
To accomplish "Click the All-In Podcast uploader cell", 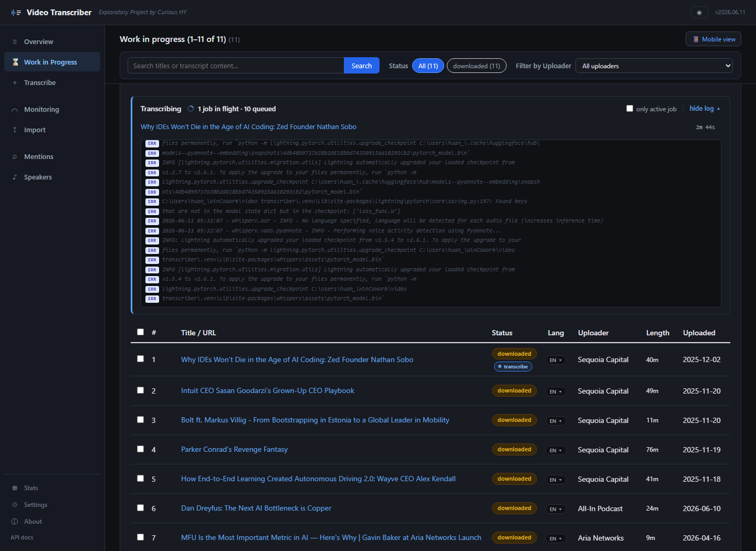I will [x=600, y=508].
